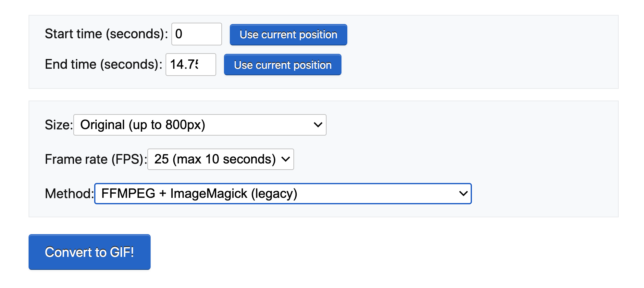Image resolution: width=644 pixels, height=288 pixels.
Task: Click the 'Start time (seconds):' label
Action: [x=106, y=34]
